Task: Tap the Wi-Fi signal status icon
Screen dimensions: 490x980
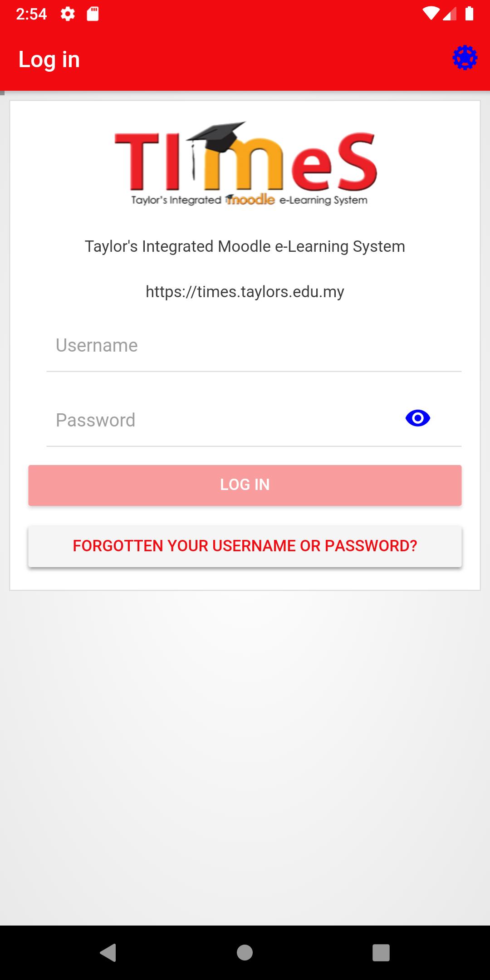Action: 431,14
